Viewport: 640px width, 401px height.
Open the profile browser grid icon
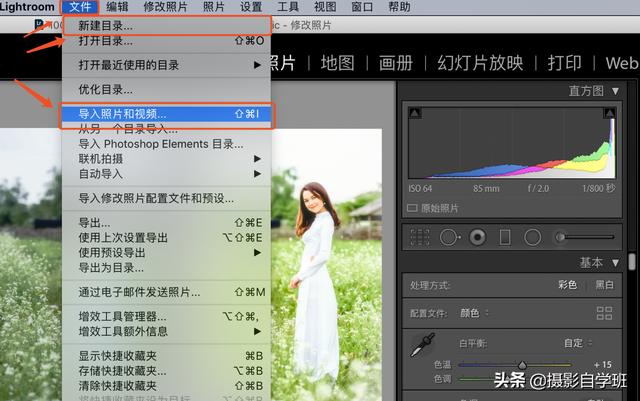tap(604, 313)
